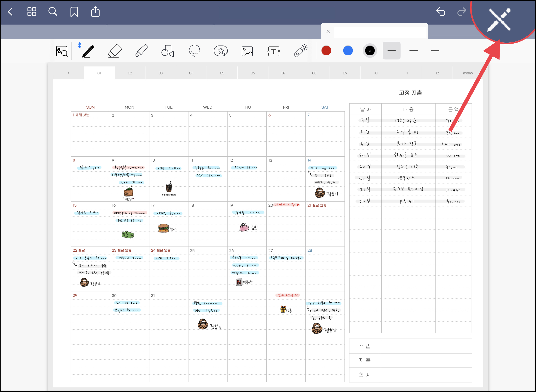This screenshot has height=392, width=536.
Task: Select the Text box tool
Action: 274,51
